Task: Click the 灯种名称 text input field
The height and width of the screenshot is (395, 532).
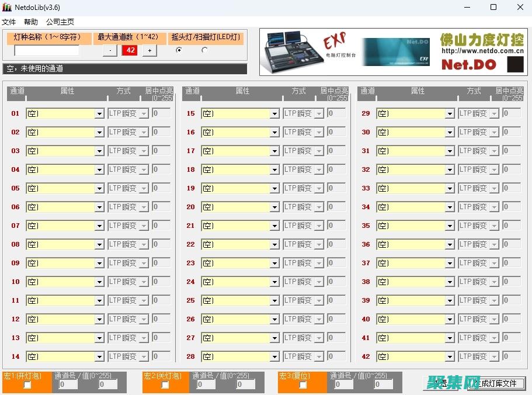Action: tap(47, 51)
